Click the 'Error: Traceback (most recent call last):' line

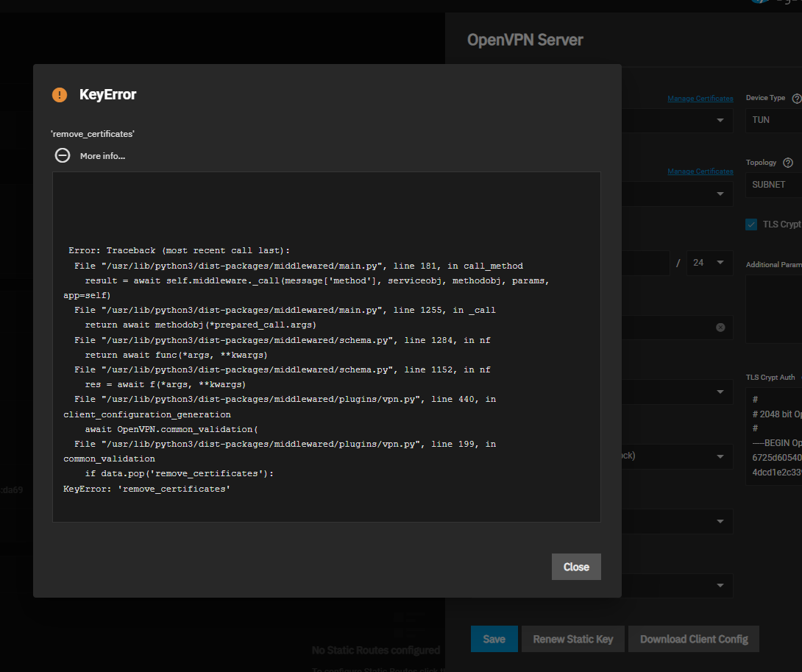[x=179, y=250]
